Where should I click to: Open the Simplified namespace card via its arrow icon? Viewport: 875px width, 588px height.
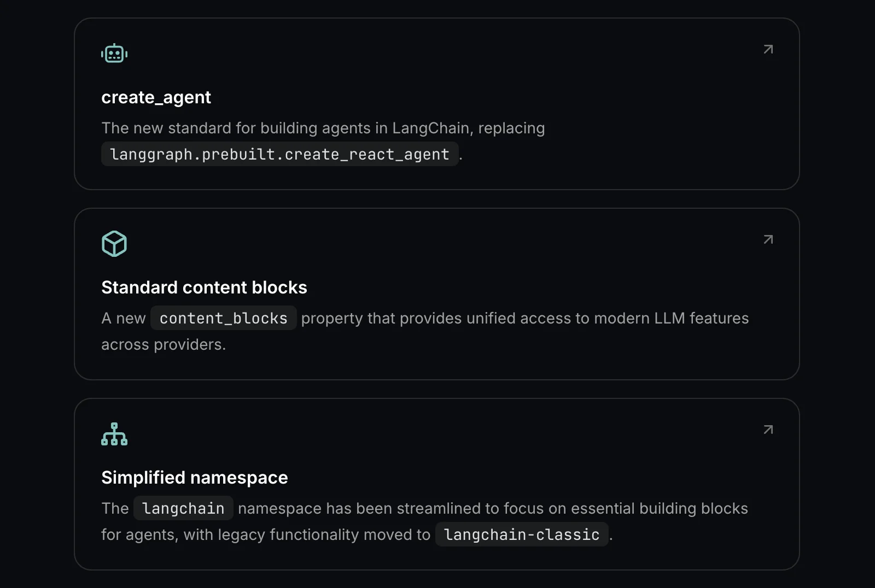pyautogui.click(x=768, y=430)
